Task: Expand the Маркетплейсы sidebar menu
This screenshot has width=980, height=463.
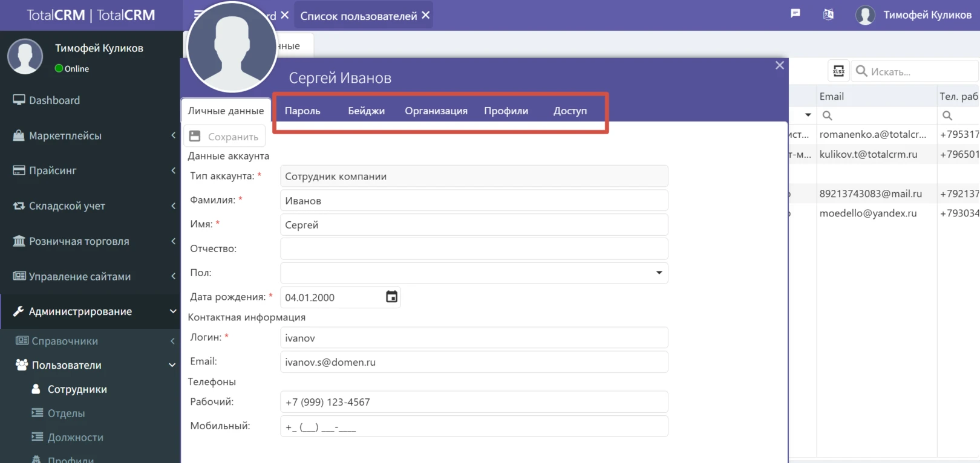Action: coord(91,135)
